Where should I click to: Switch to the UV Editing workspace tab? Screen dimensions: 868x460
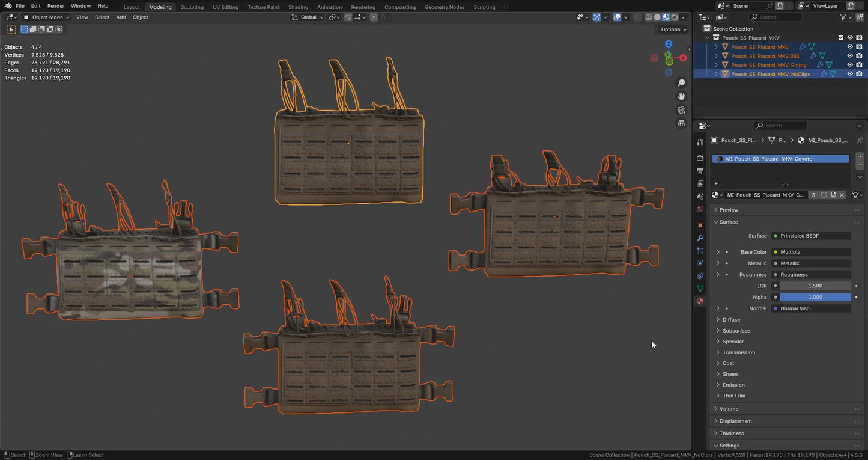(x=225, y=7)
